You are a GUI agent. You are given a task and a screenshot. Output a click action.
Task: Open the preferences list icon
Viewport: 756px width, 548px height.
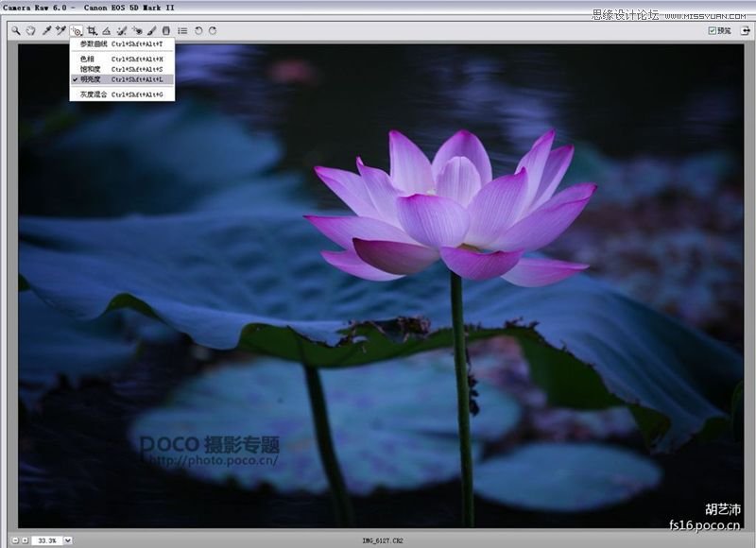(182, 30)
